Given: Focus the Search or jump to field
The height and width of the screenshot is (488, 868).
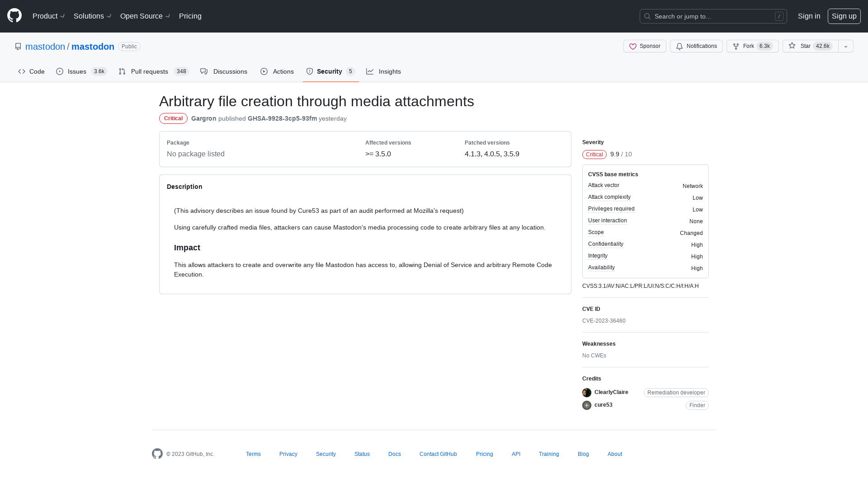Looking at the screenshot, I should [713, 16].
